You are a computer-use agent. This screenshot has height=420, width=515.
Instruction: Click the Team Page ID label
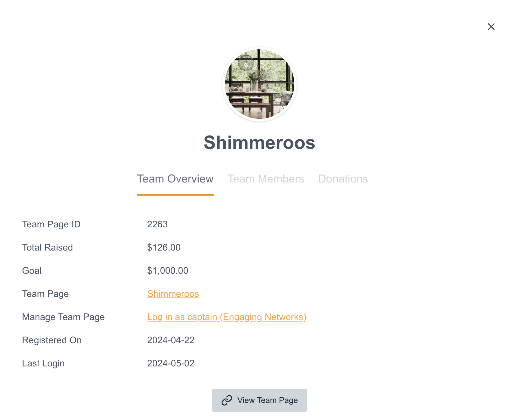[x=51, y=224]
